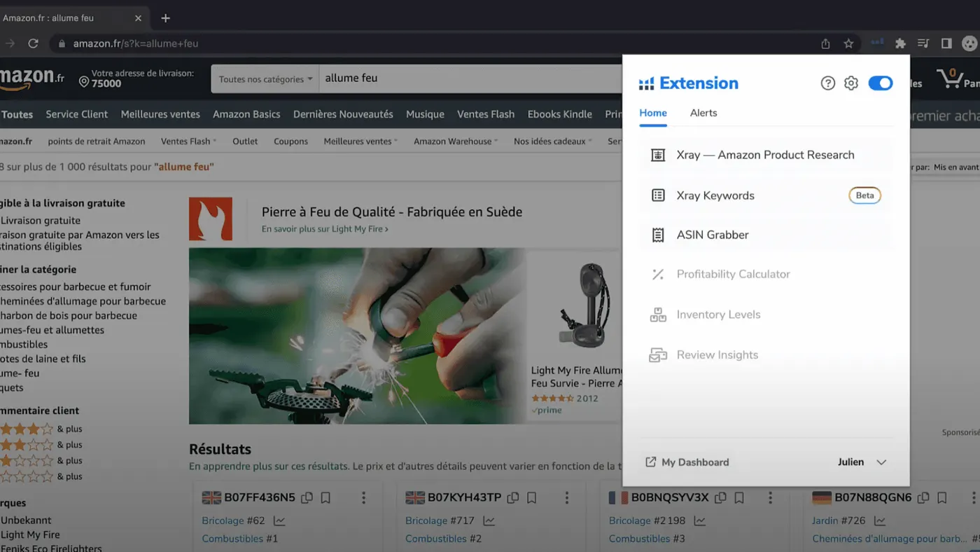Bookmark product B0BNQSYV3X

click(739, 498)
